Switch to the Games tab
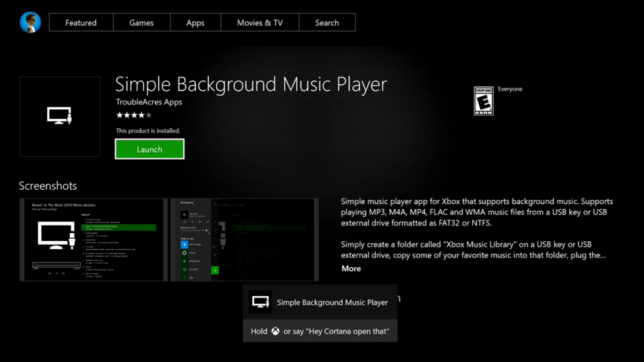 (x=142, y=23)
